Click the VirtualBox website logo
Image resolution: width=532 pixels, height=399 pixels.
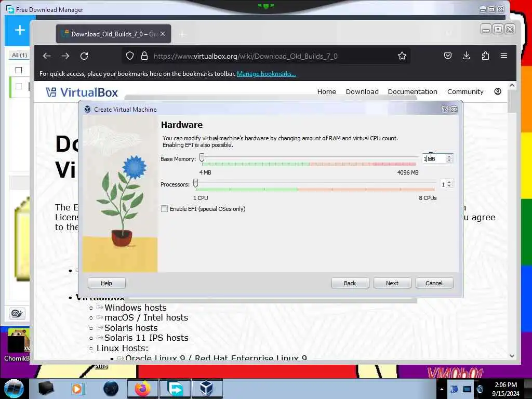click(x=82, y=92)
